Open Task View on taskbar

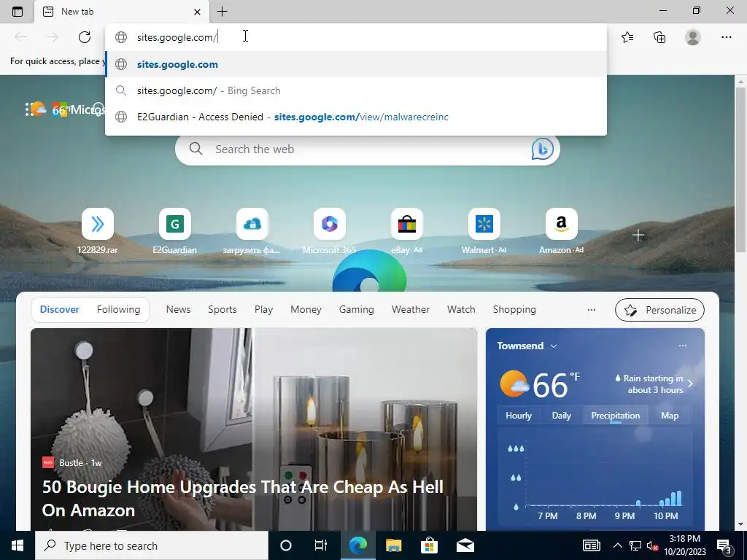(321, 545)
